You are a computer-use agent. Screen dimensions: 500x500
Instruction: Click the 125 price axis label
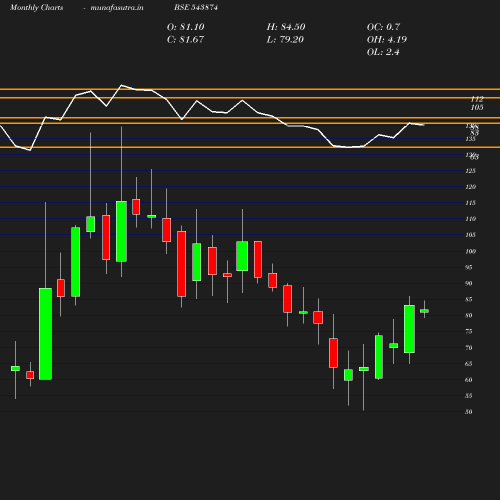click(471, 171)
